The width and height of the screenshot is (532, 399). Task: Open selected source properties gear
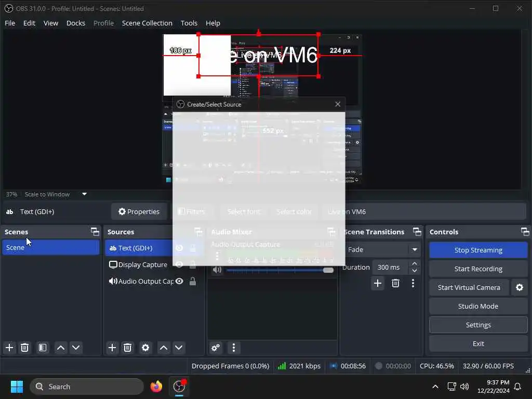[145, 348]
